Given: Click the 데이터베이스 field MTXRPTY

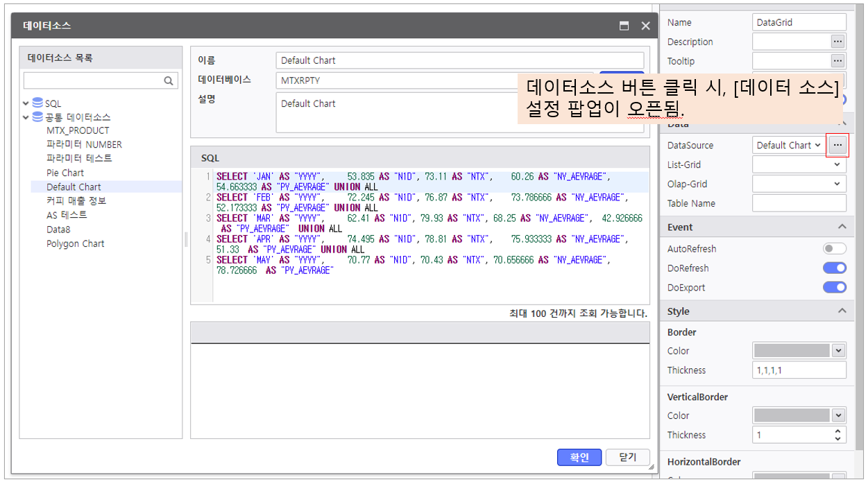Looking at the screenshot, I should [436, 80].
